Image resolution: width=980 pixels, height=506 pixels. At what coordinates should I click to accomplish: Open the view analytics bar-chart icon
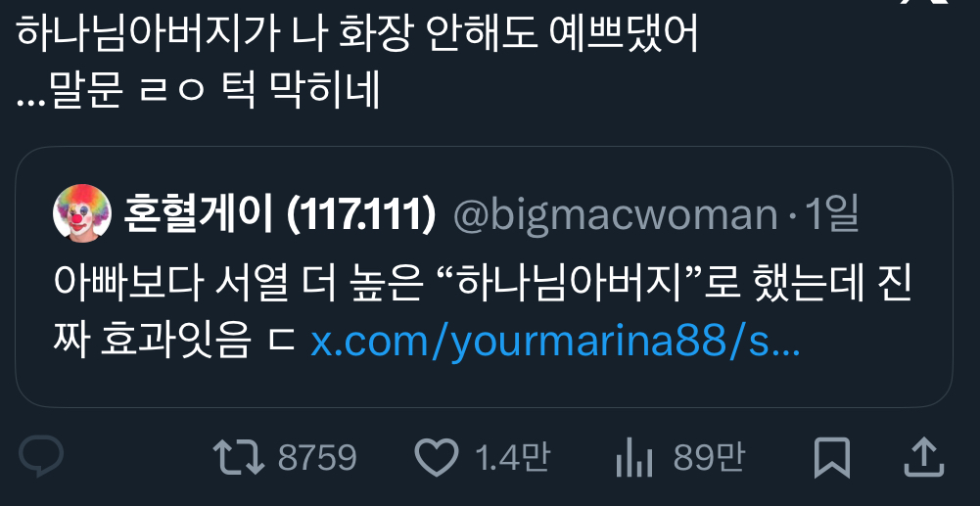point(634,458)
